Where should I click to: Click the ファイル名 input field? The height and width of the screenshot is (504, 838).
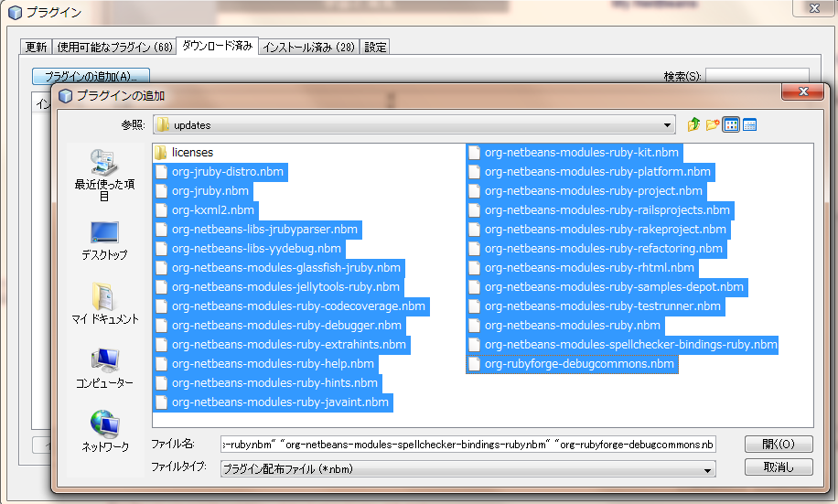467,445
